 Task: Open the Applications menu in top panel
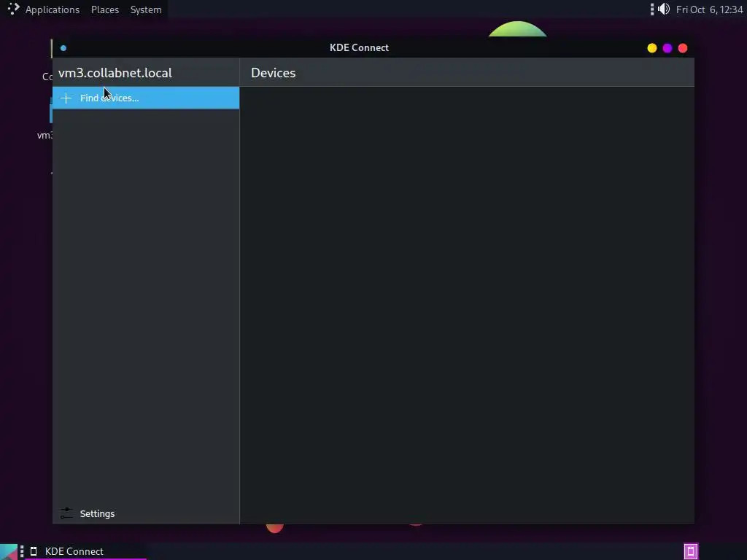click(53, 9)
